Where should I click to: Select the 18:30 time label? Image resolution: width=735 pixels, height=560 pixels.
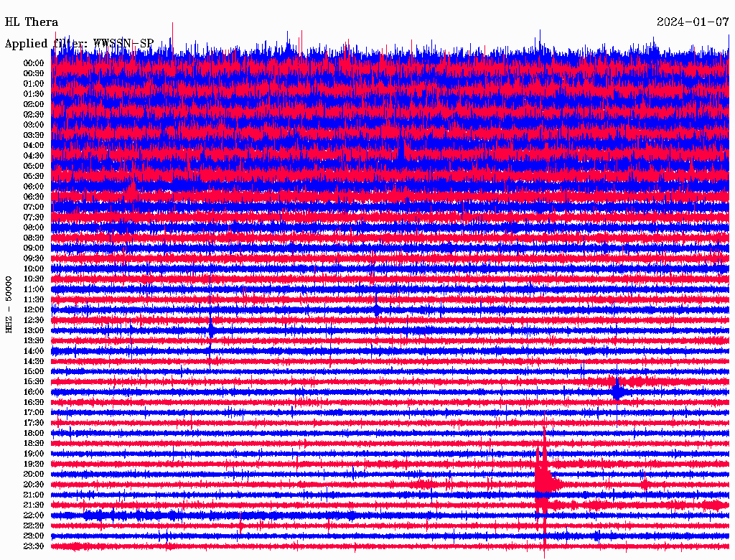click(x=34, y=444)
